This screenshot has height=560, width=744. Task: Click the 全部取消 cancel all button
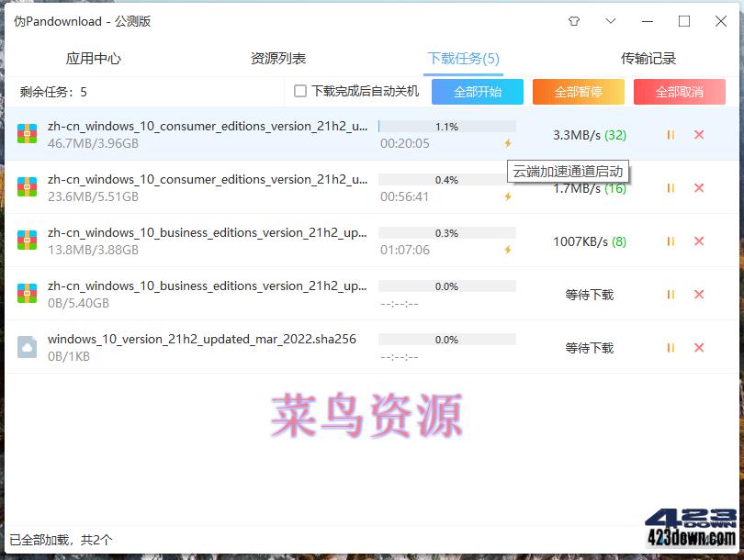[x=679, y=92]
